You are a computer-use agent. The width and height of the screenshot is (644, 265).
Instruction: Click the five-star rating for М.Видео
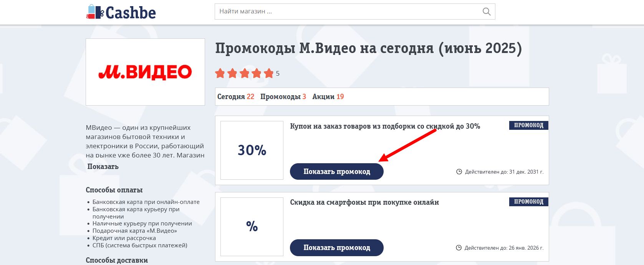(x=244, y=73)
